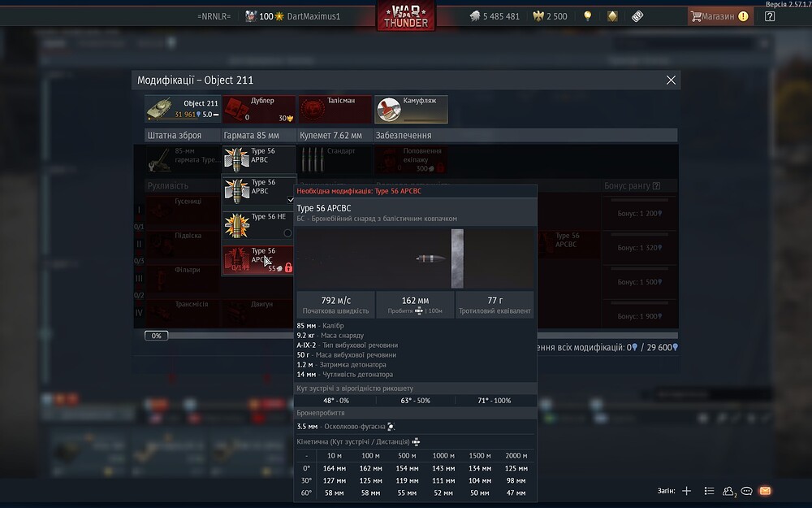The height and width of the screenshot is (508, 812).
Task: Toggle the checkbox for Type 56 APBC
Action: click(x=291, y=200)
